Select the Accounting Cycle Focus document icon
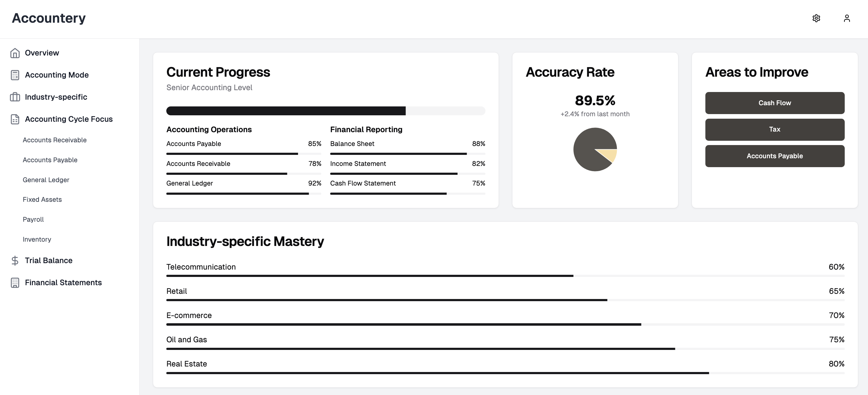868x395 pixels. (x=15, y=119)
